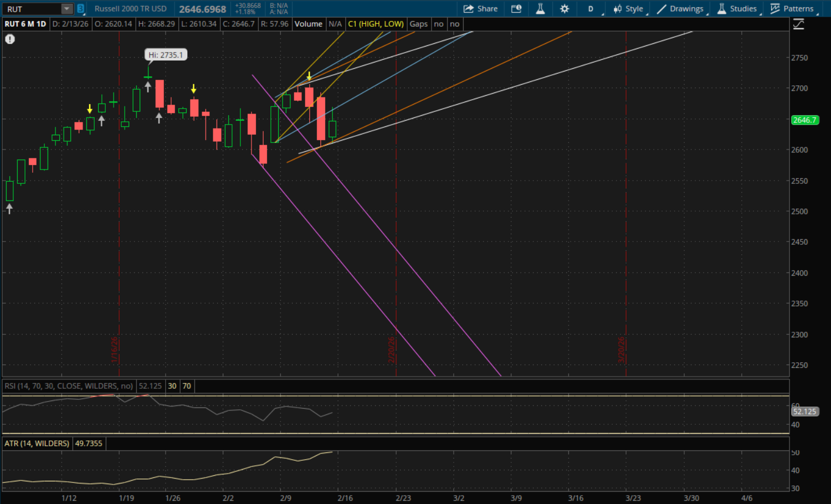Click the Share button

(x=480, y=9)
